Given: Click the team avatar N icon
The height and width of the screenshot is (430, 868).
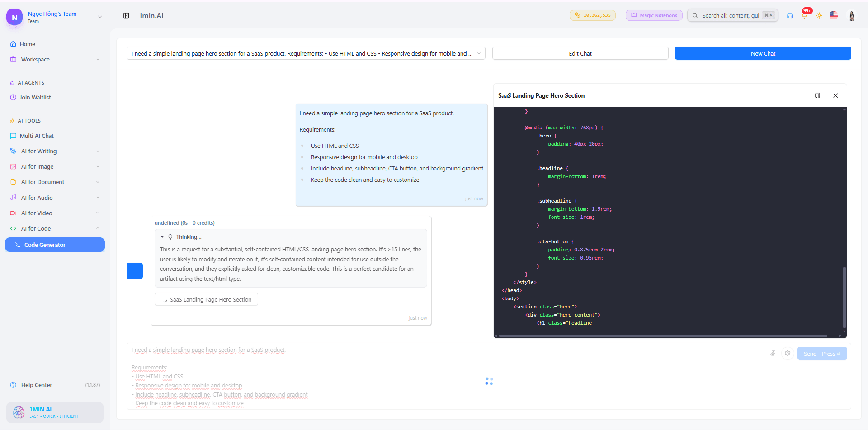Looking at the screenshot, I should (x=14, y=17).
